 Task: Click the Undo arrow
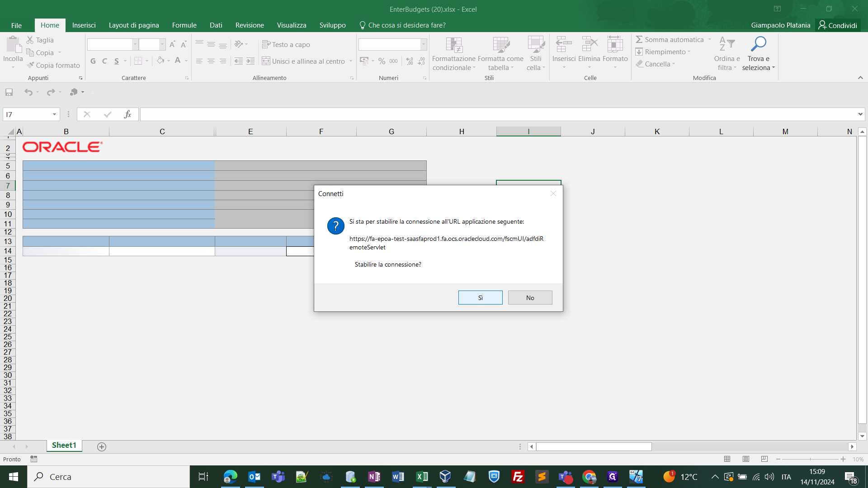(28, 92)
